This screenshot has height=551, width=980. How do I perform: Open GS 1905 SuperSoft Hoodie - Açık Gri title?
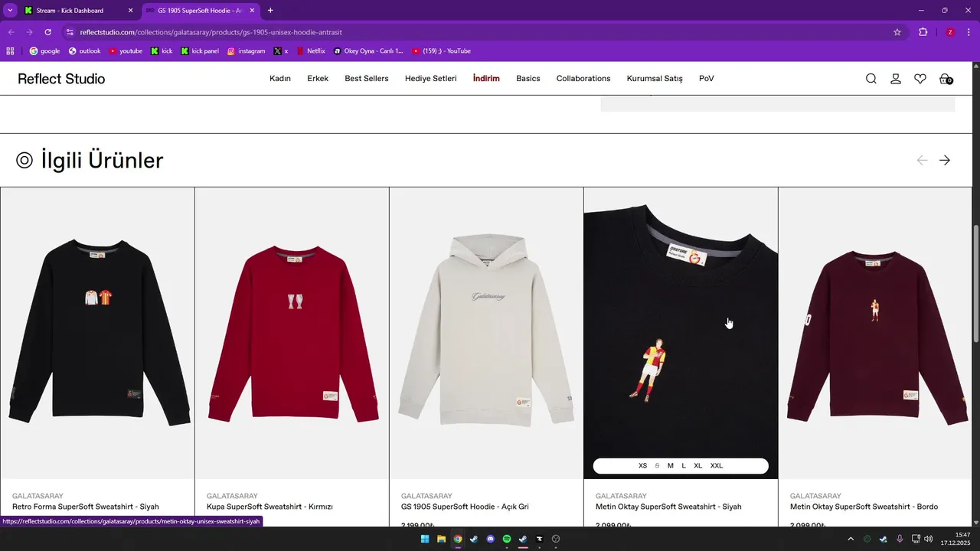(465, 507)
